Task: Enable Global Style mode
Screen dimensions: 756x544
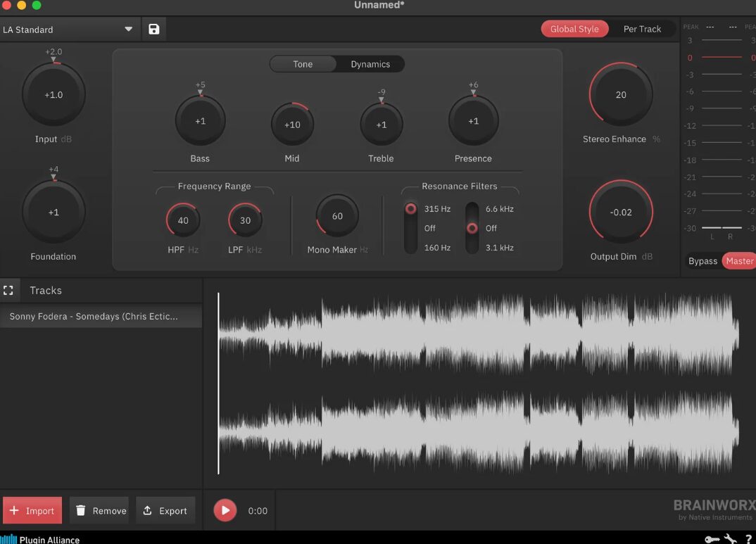Action: coord(574,29)
